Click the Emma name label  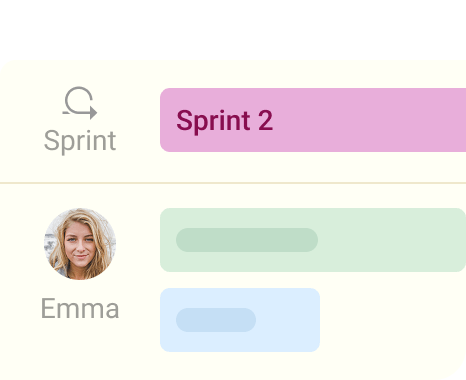80,309
